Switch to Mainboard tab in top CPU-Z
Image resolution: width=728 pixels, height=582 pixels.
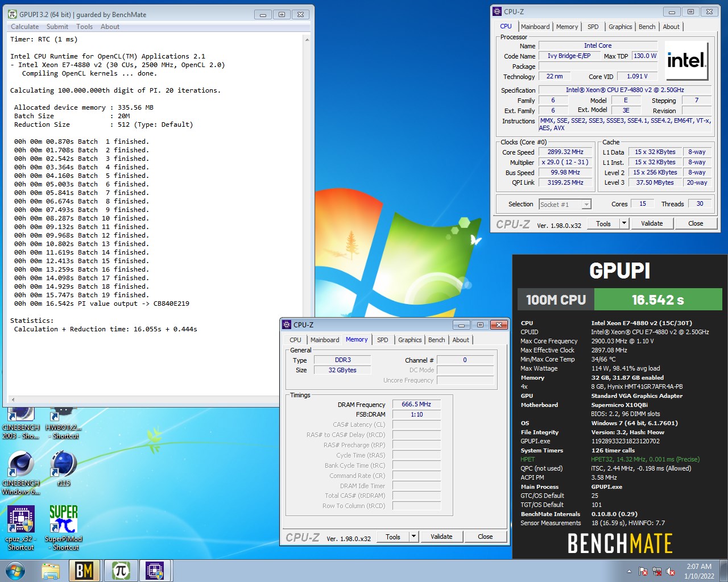coord(535,27)
